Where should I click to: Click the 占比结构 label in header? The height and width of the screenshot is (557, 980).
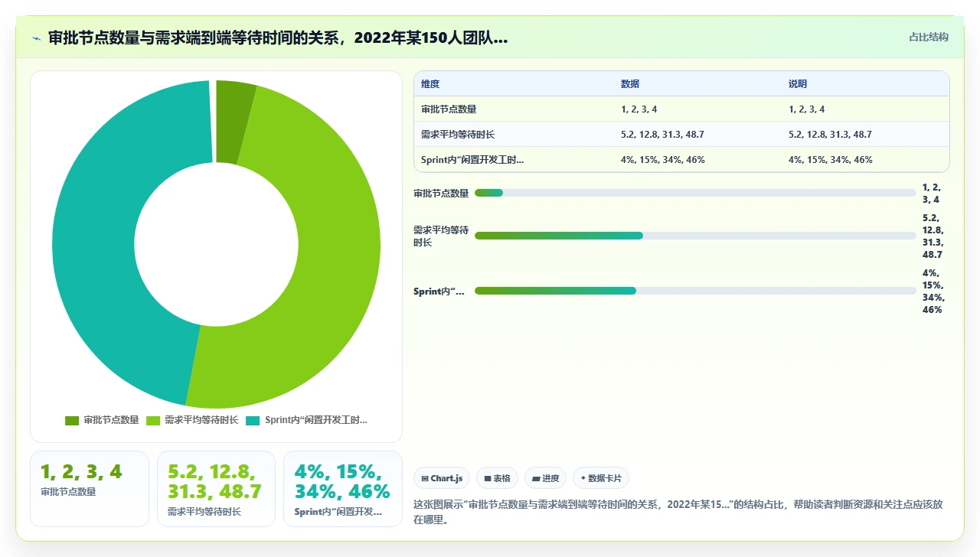pyautogui.click(x=928, y=37)
